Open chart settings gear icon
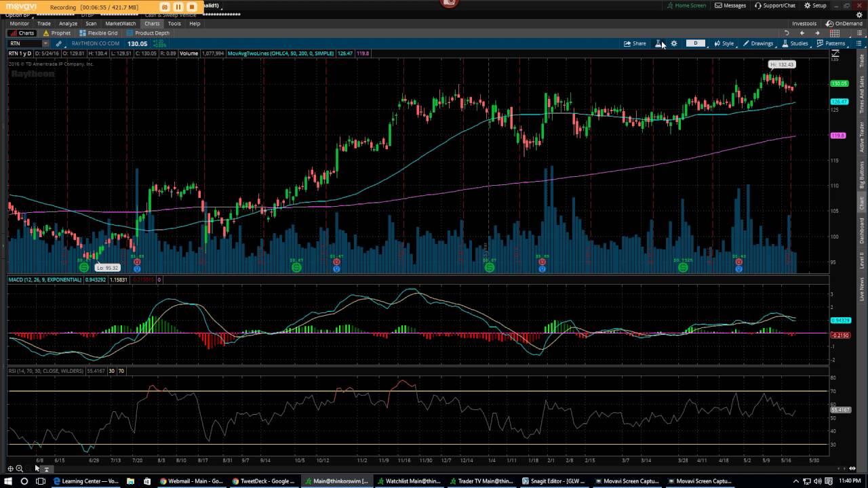The height and width of the screenshot is (488, 868). [x=673, y=43]
